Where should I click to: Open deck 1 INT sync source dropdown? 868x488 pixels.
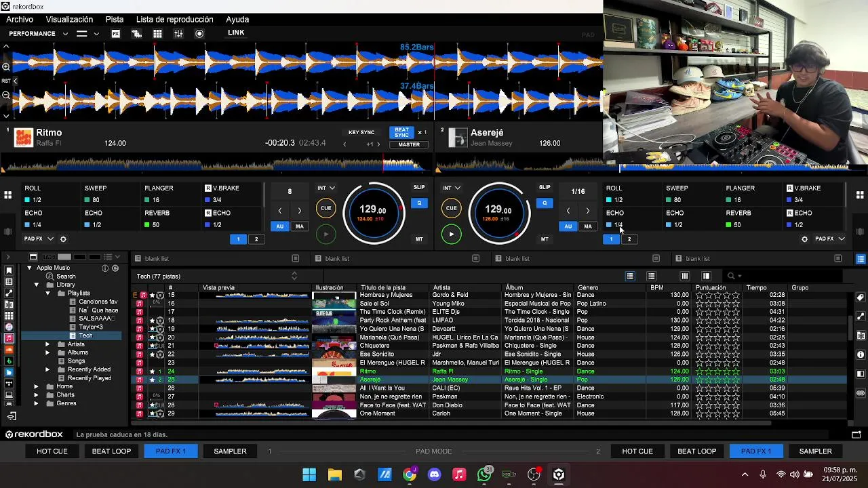pos(326,188)
